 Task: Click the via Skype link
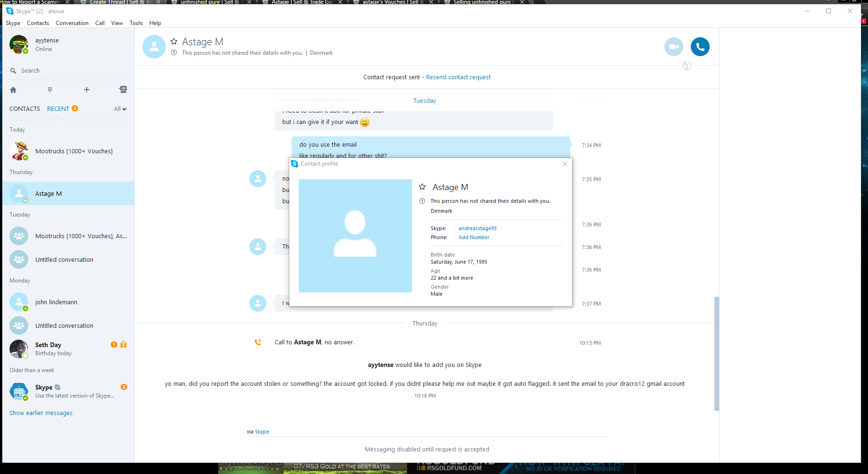click(x=262, y=432)
